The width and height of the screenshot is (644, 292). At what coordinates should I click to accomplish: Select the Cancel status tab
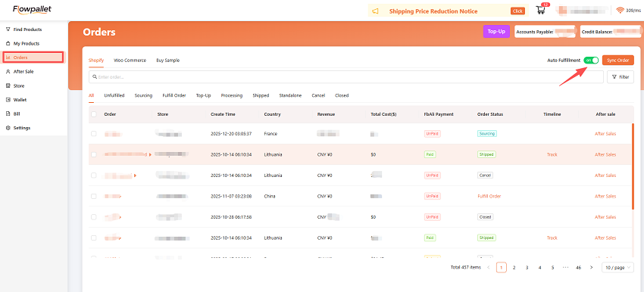318,95
